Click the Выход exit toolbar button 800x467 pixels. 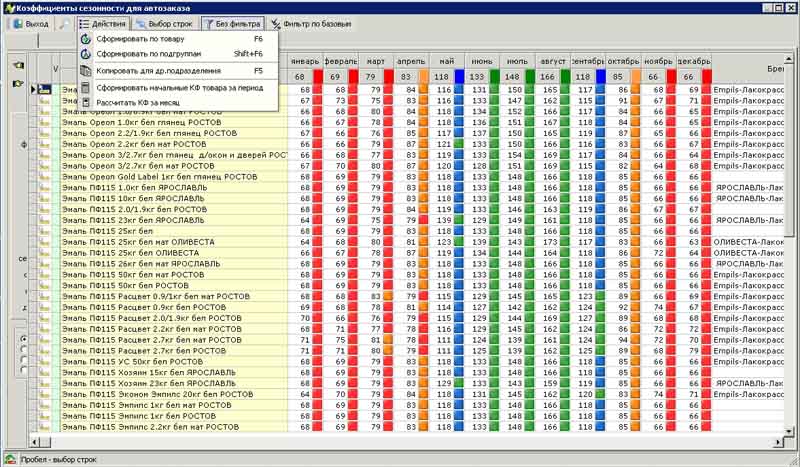coord(31,24)
